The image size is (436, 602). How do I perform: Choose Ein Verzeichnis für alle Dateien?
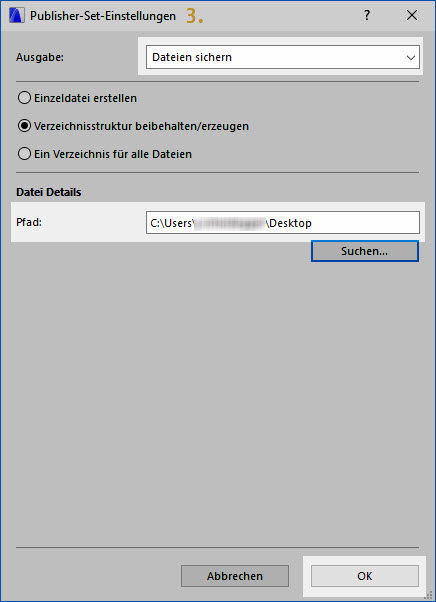24,154
